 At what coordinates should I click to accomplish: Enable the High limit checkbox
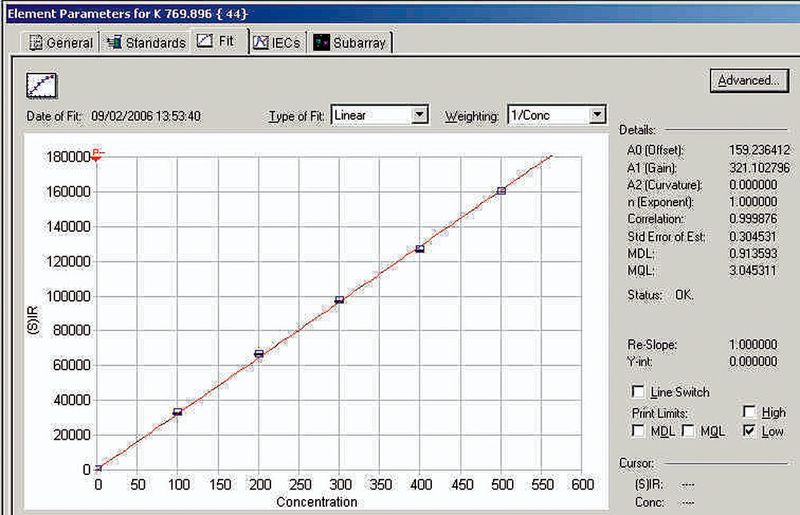point(749,411)
